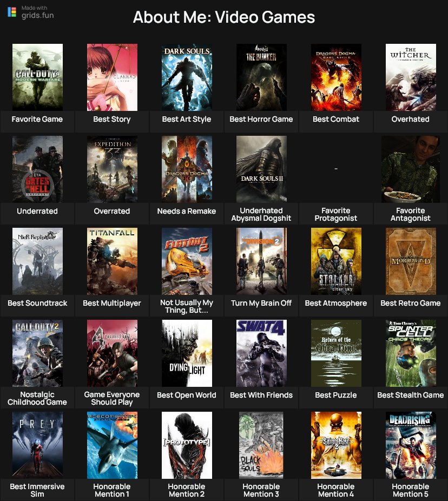
Task: Select the Underhated Abysmal Dogshit label
Action: click(x=261, y=214)
